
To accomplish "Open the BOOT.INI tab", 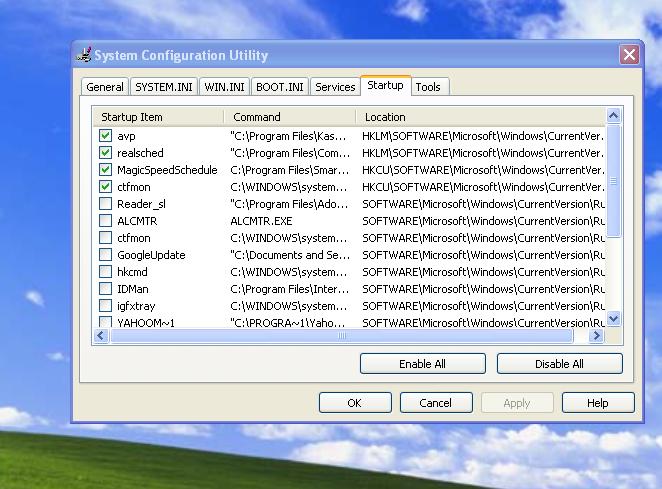I will pos(279,87).
